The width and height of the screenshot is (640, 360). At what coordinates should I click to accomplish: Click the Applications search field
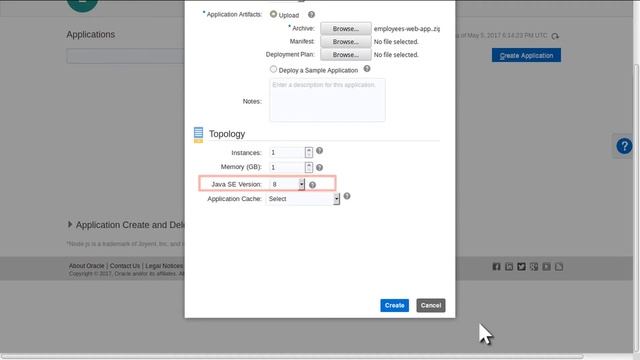tap(125, 56)
